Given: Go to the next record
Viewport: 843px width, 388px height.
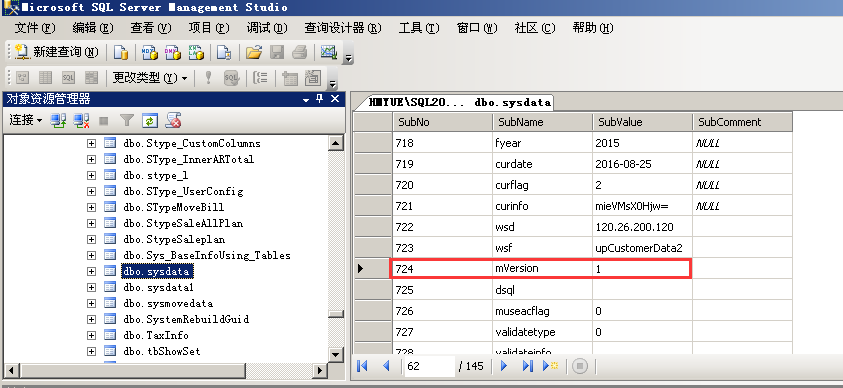Looking at the screenshot, I should (x=504, y=366).
